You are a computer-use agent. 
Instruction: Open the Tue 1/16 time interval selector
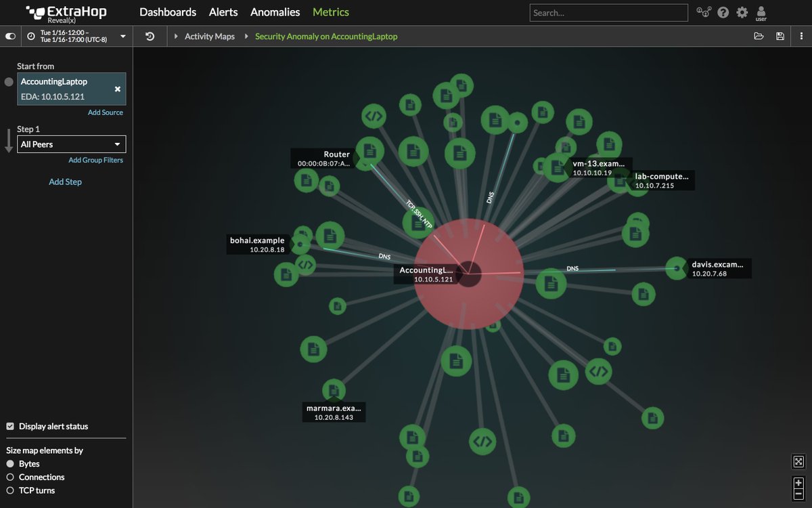[77, 36]
